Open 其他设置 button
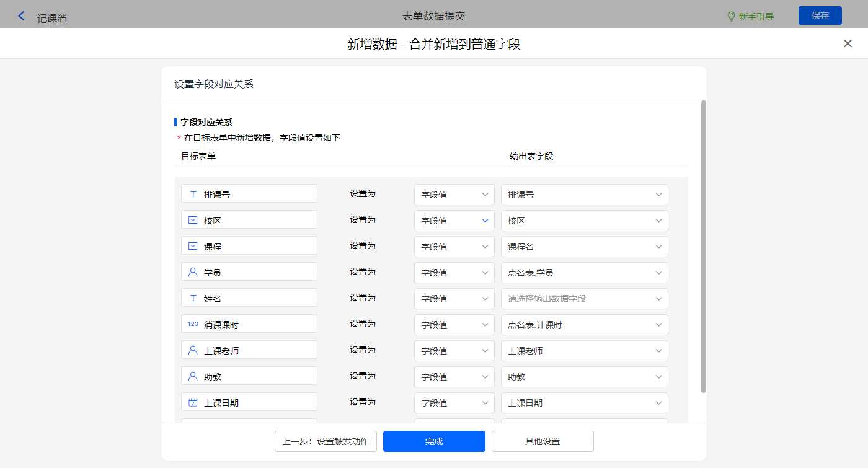Viewport: 868px width, 468px height. pos(542,441)
